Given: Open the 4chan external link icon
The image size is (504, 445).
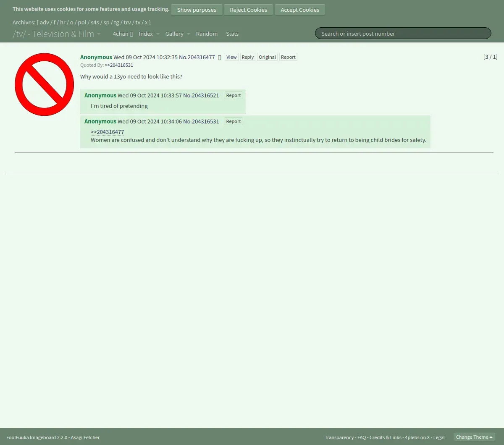Looking at the screenshot, I should 131,34.
